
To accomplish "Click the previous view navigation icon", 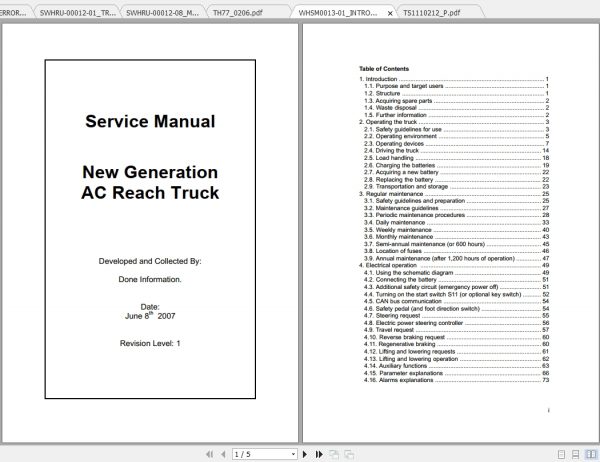I will click(x=334, y=454).
